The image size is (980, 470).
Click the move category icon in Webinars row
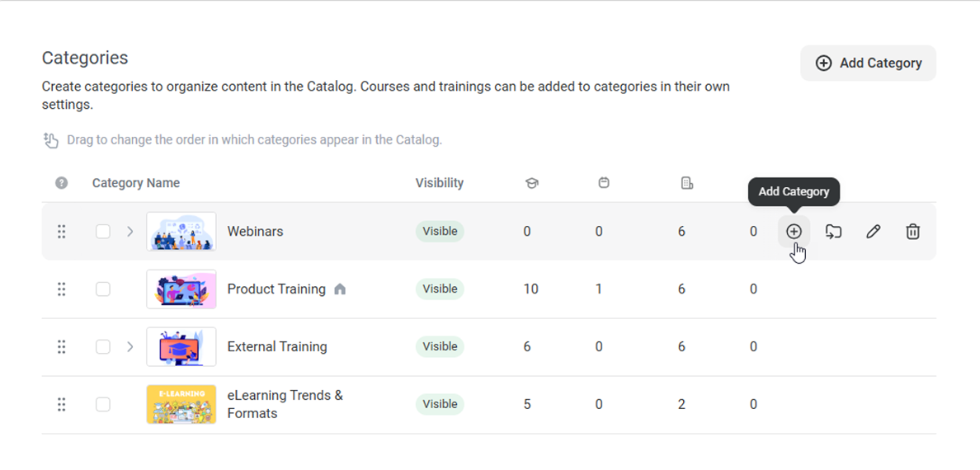coord(833,232)
